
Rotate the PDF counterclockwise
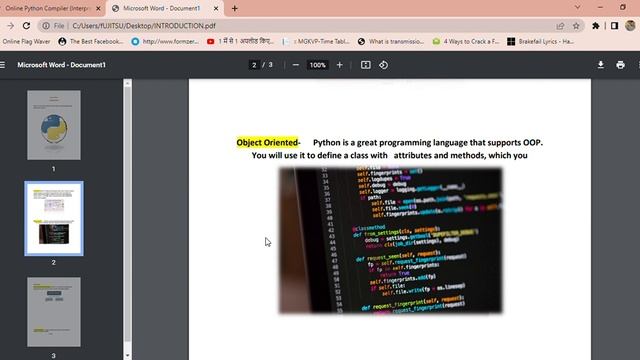click(x=383, y=65)
